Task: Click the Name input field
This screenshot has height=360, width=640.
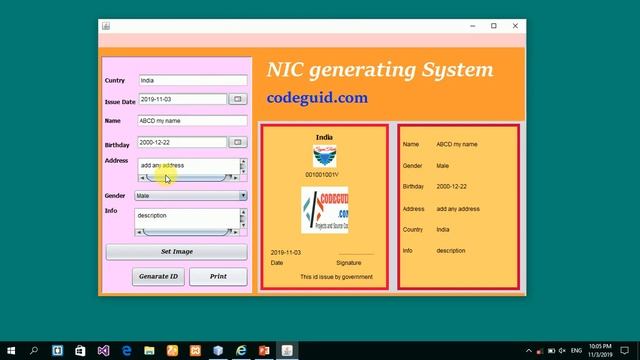Action: (192, 121)
